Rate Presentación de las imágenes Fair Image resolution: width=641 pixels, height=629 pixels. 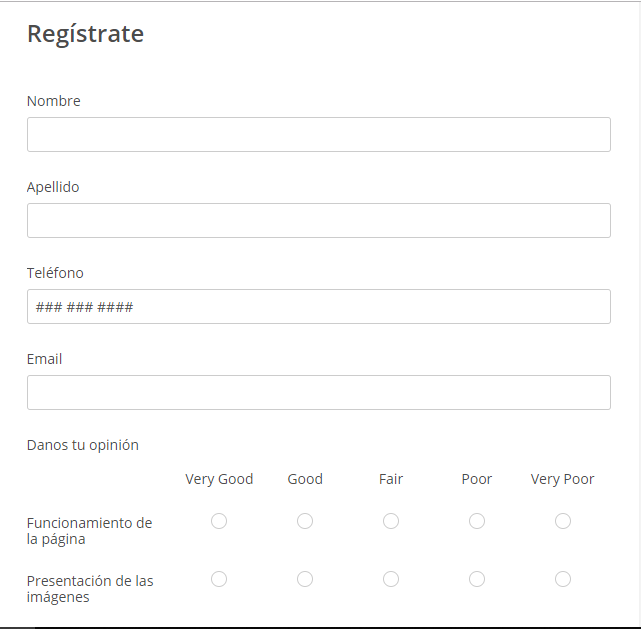click(x=391, y=579)
